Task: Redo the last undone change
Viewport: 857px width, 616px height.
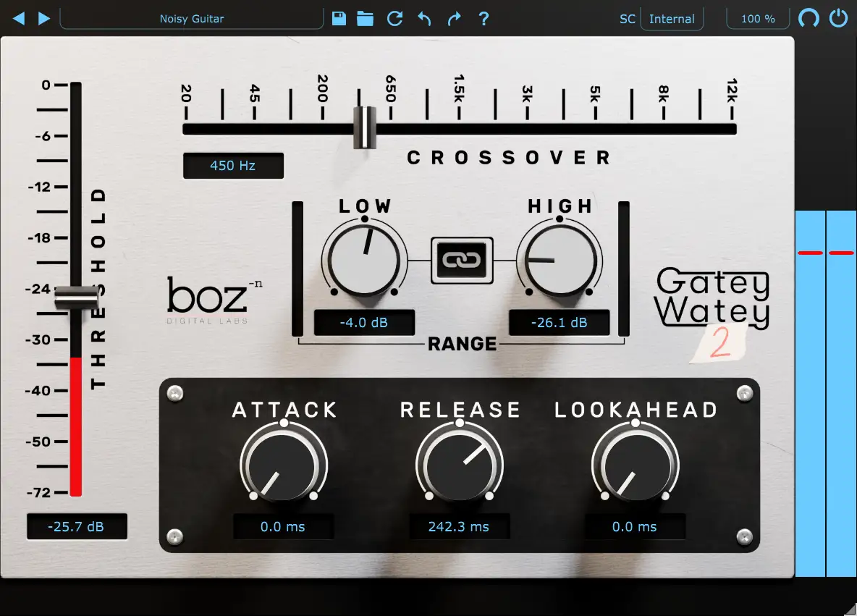Action: pyautogui.click(x=454, y=19)
